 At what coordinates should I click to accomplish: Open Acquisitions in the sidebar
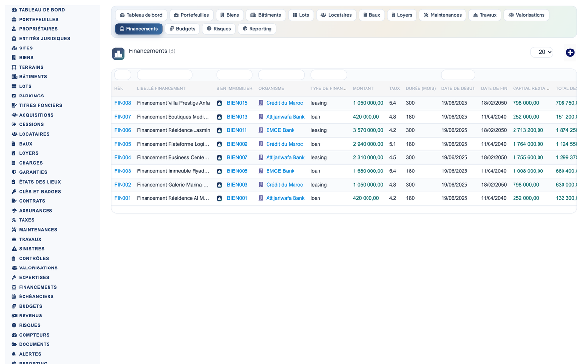click(x=36, y=115)
